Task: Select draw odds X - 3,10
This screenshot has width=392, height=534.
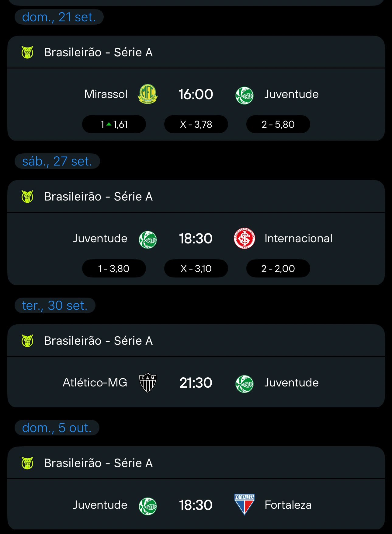Action: click(196, 268)
